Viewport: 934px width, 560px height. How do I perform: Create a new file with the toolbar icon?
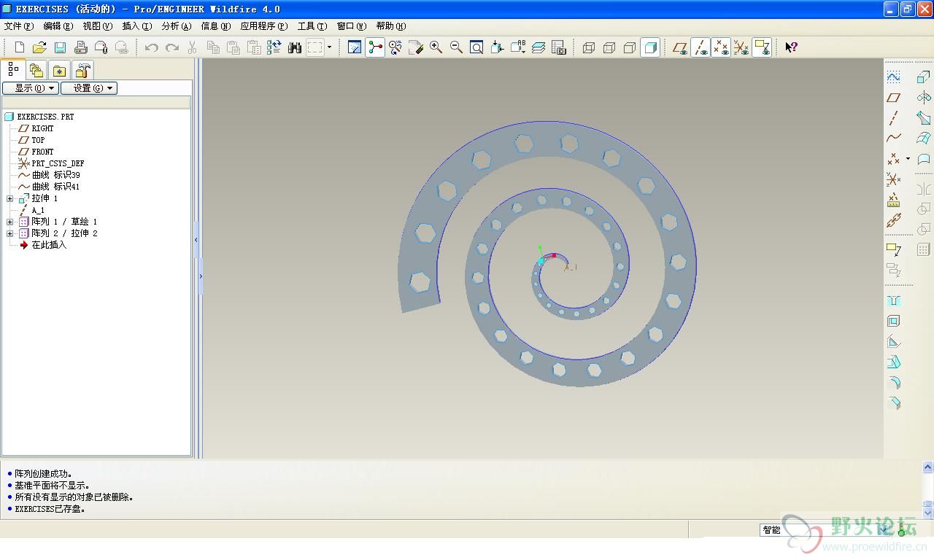[20, 47]
